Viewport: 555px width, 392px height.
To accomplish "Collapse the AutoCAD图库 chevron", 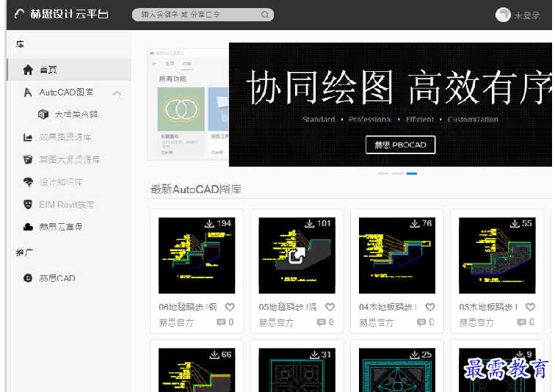I will 117,93.
